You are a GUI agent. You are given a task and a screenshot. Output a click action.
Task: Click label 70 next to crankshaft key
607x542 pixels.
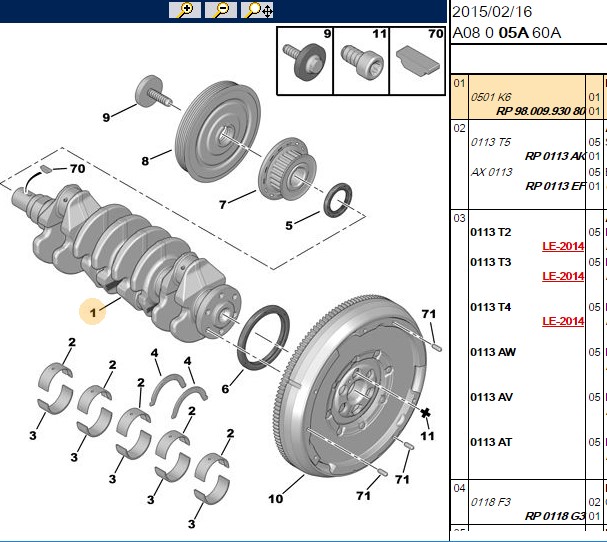tap(77, 168)
